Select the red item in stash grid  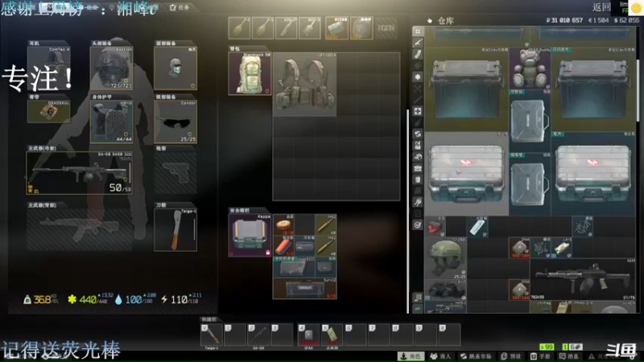[435, 227]
